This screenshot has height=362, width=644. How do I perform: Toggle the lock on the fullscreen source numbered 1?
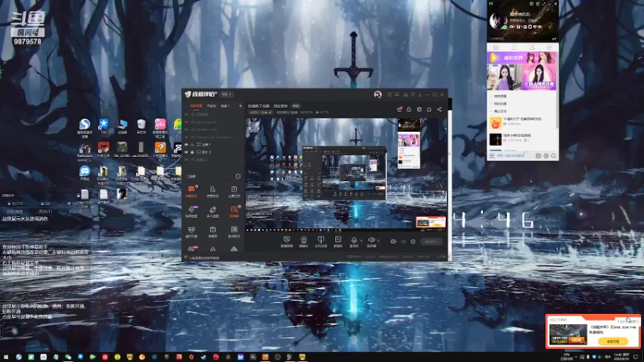coord(192,145)
